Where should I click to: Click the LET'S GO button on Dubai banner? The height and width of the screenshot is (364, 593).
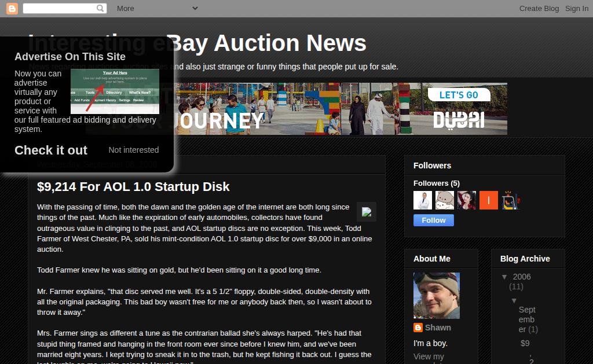click(x=459, y=95)
